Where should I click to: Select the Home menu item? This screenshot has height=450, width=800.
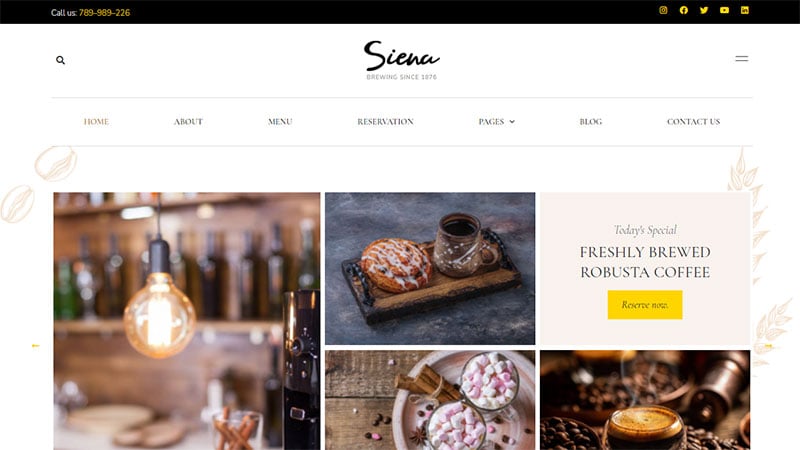point(96,121)
